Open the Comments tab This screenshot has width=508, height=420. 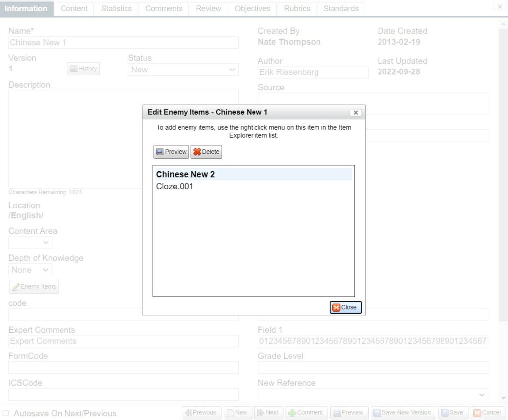coord(164,9)
